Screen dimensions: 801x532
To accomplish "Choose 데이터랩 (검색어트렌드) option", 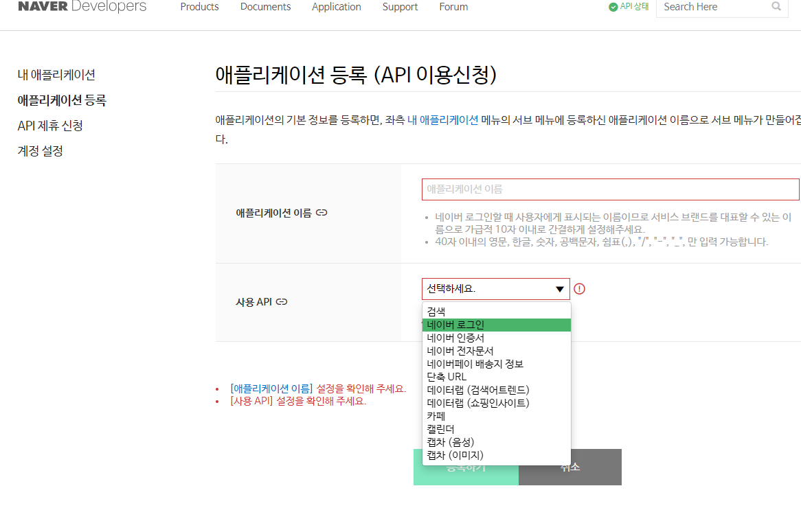I will [x=497, y=390].
